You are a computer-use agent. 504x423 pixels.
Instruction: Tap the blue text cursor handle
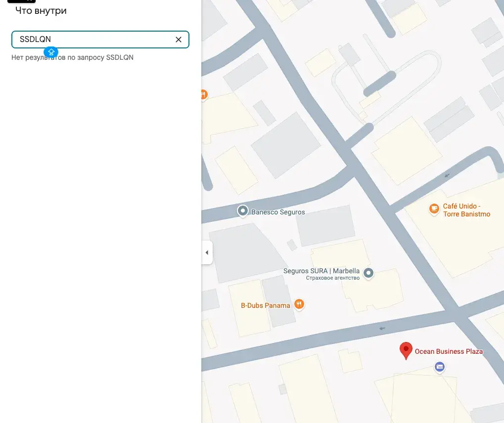pos(51,52)
